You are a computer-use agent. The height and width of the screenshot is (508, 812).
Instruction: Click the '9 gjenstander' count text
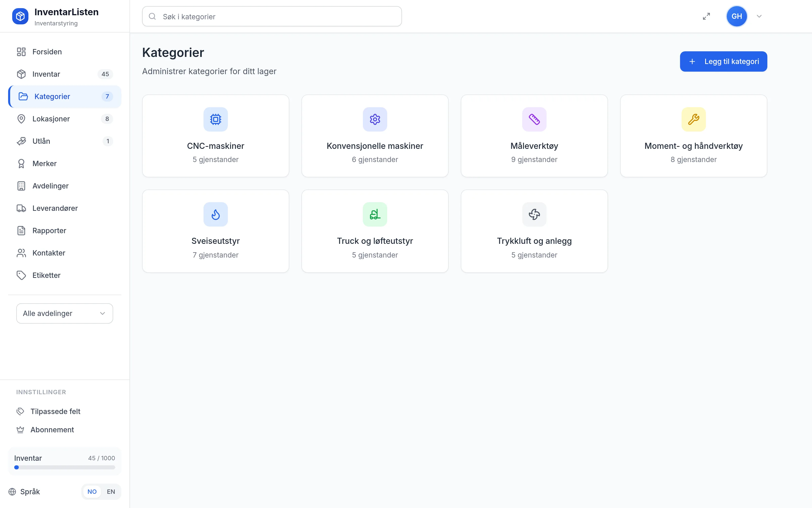[534, 160]
